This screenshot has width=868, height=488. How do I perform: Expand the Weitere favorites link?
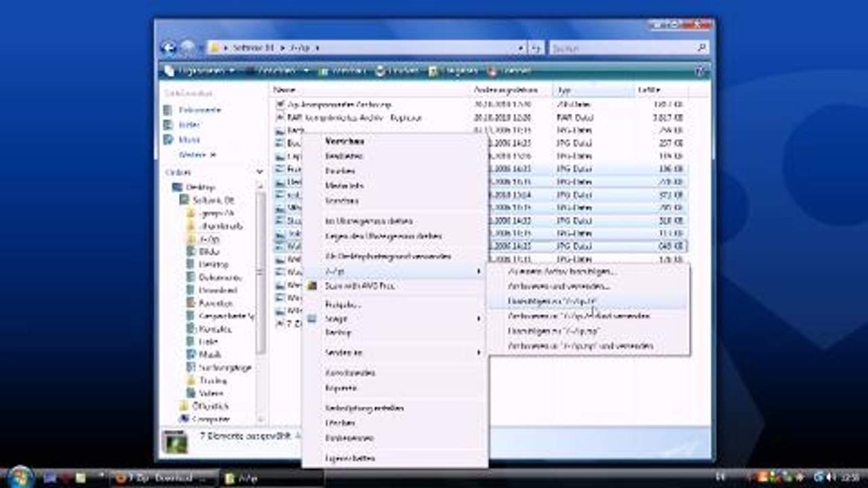197,155
